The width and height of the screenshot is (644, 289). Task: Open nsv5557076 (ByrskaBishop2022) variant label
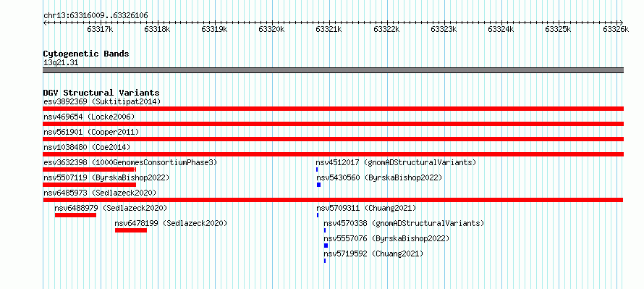(386, 239)
